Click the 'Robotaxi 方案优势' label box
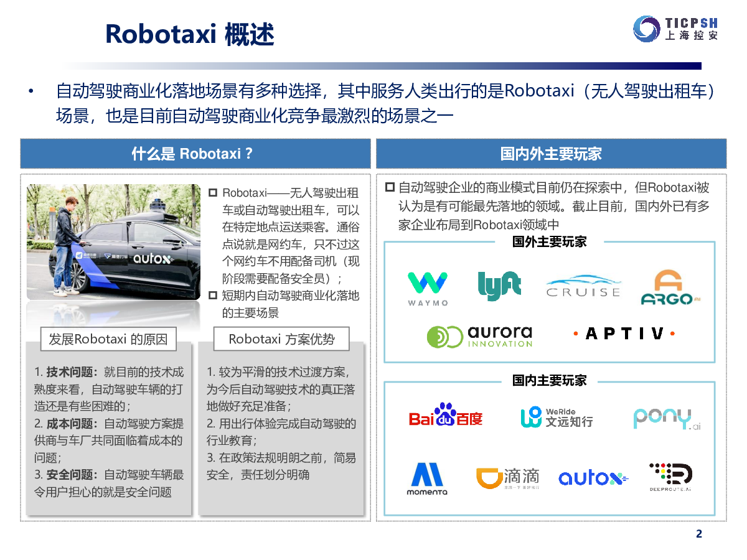The height and width of the screenshot is (560, 747). tap(281, 339)
